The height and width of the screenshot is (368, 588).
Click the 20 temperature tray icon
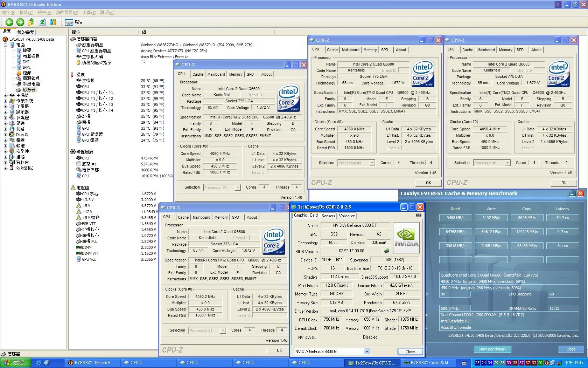[x=540, y=363]
